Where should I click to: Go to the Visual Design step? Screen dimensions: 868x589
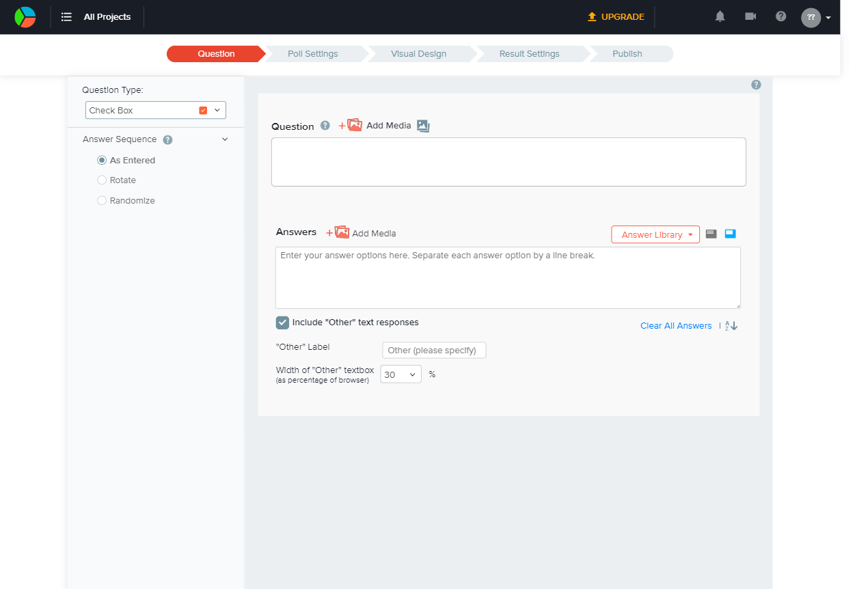418,54
